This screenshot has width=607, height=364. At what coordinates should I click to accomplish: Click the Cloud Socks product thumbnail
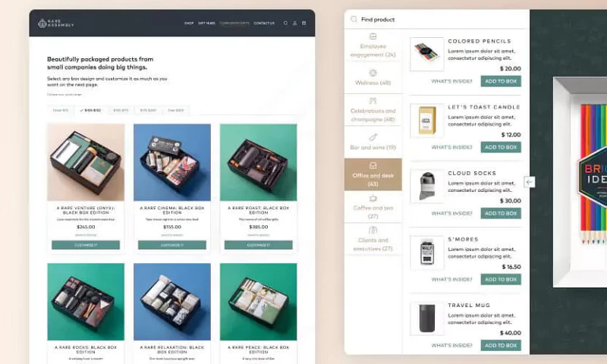pyautogui.click(x=426, y=186)
